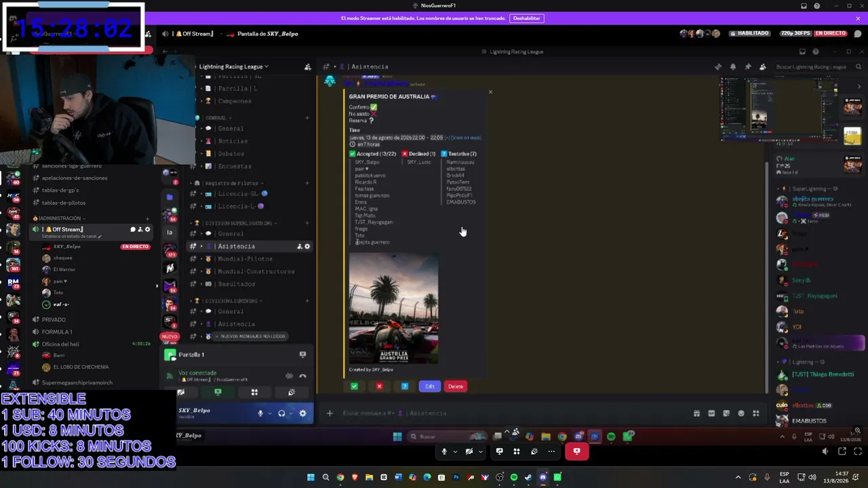Collapse the ADMINISTRACIÓN category

coord(60,218)
